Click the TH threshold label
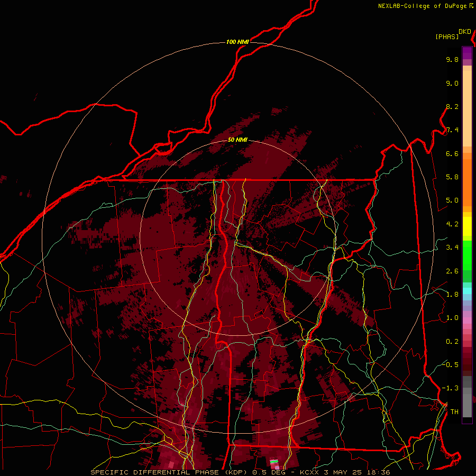The height and width of the screenshot is (476, 476). click(454, 411)
